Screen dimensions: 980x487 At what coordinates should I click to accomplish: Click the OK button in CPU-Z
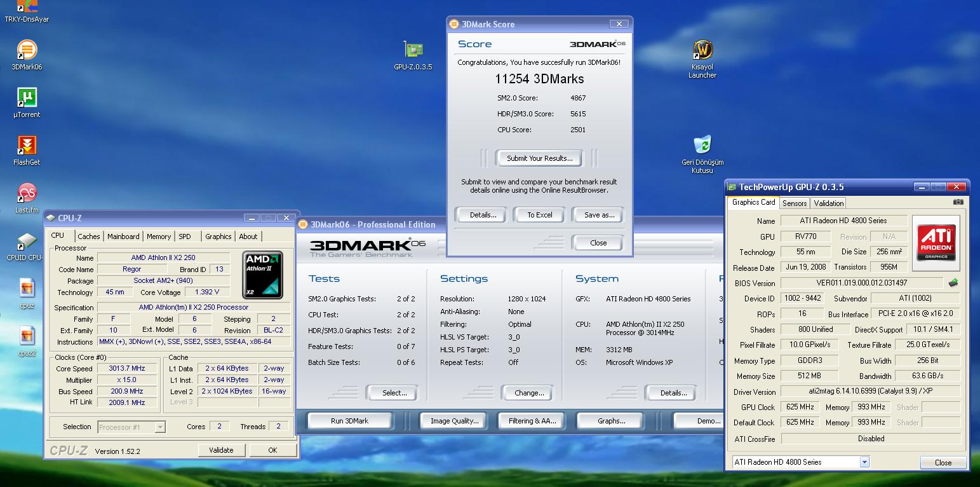click(272, 450)
